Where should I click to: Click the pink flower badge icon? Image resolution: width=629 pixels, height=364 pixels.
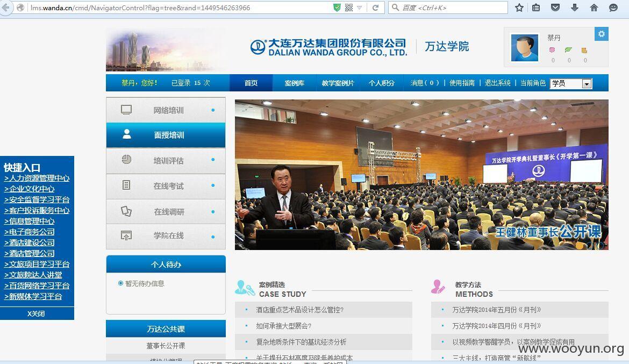pyautogui.click(x=552, y=50)
